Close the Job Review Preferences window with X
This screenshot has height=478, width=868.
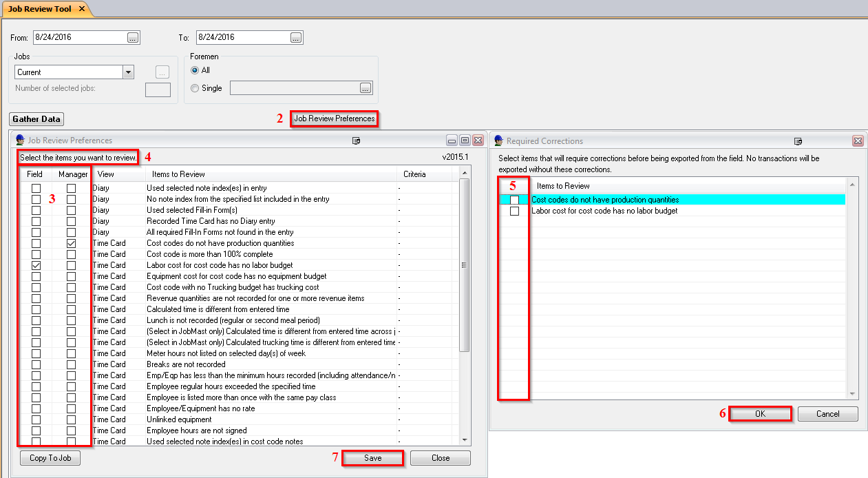click(477, 141)
